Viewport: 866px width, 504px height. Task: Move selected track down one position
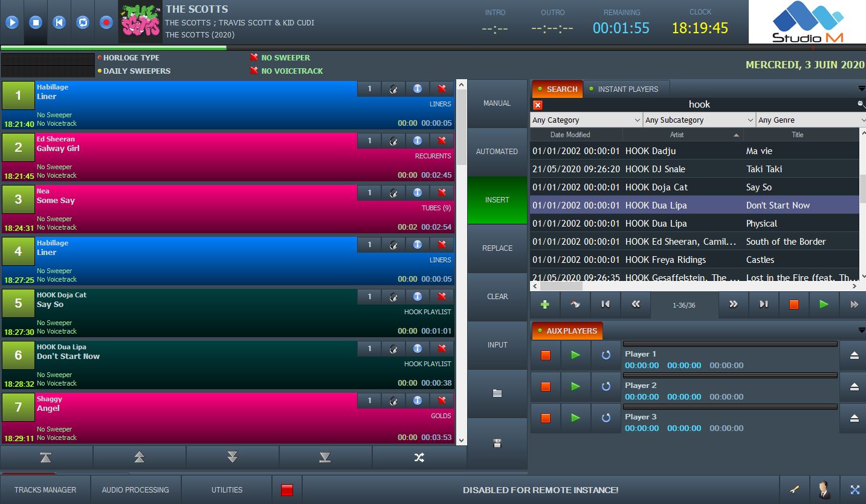click(x=232, y=457)
